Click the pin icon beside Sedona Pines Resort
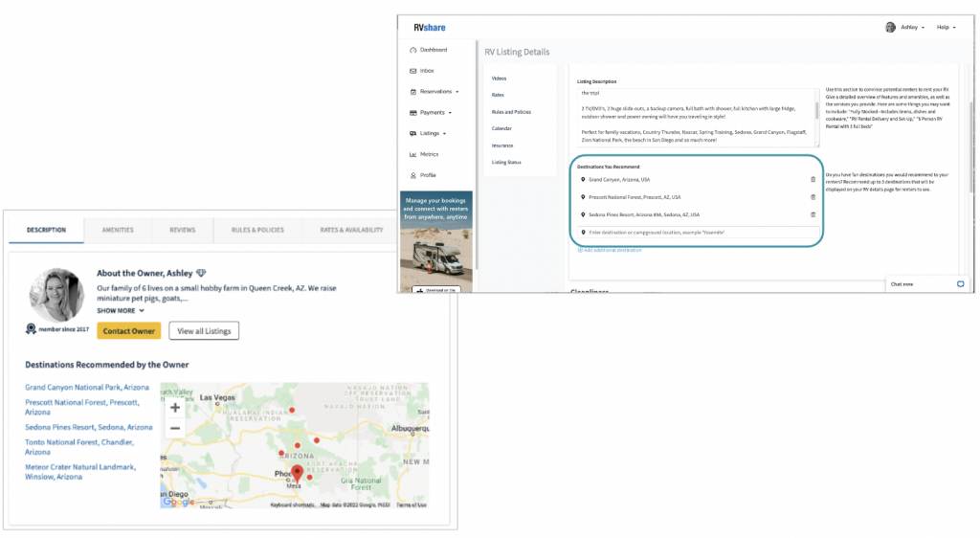Image resolution: width=980 pixels, height=538 pixels. click(x=583, y=214)
